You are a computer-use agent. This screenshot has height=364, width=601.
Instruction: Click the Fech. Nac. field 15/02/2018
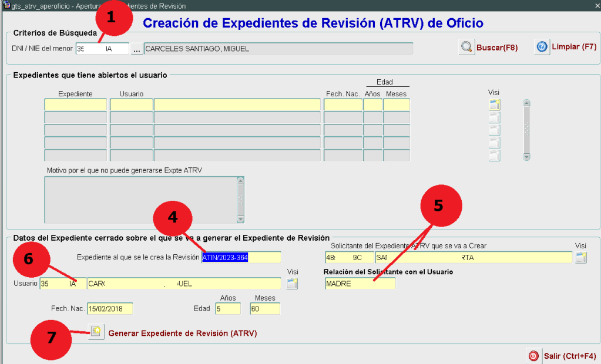coord(109,309)
